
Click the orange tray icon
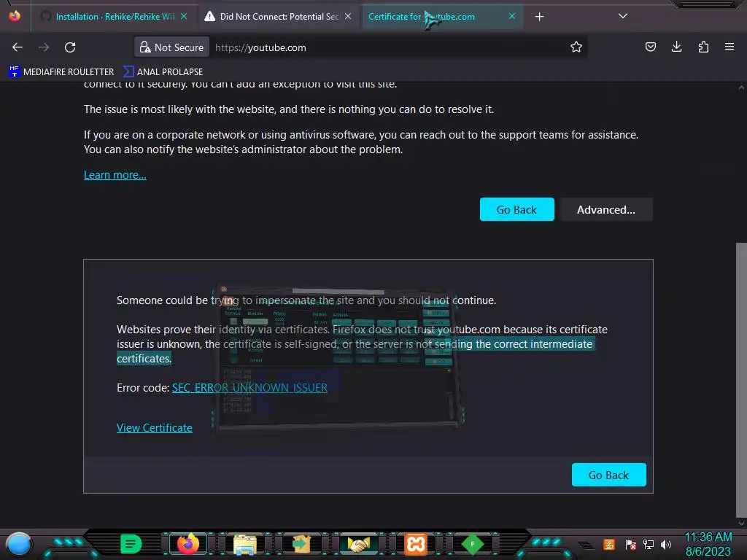pos(609,544)
